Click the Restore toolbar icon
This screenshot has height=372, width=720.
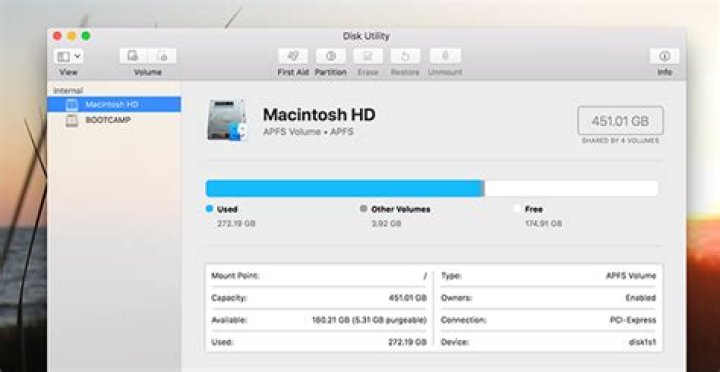405,56
